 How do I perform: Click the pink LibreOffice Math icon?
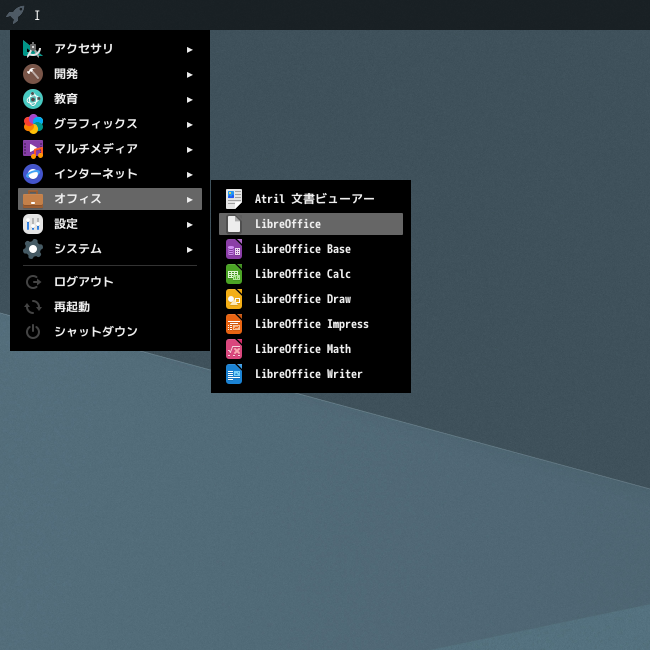(x=234, y=349)
